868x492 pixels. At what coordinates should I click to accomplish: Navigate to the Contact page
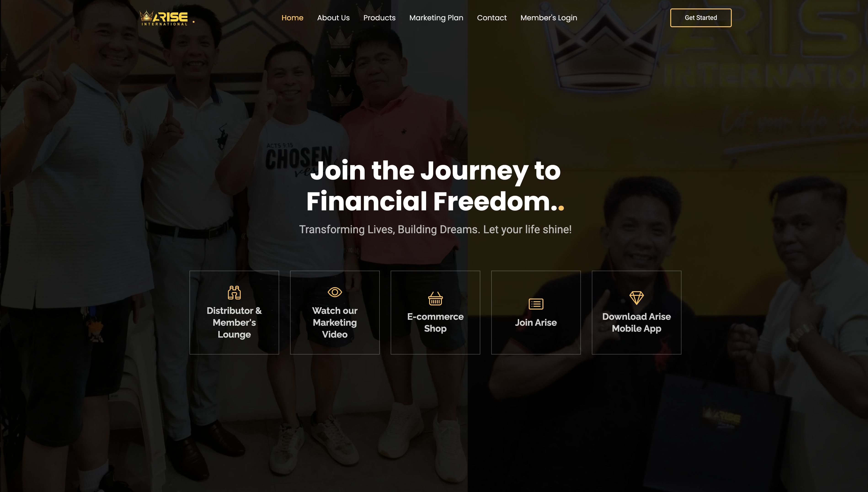click(x=492, y=18)
